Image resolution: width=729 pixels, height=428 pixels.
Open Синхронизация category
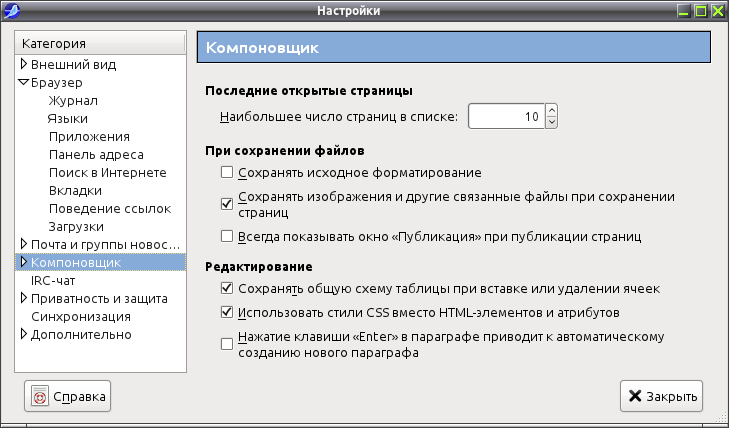click(x=81, y=316)
